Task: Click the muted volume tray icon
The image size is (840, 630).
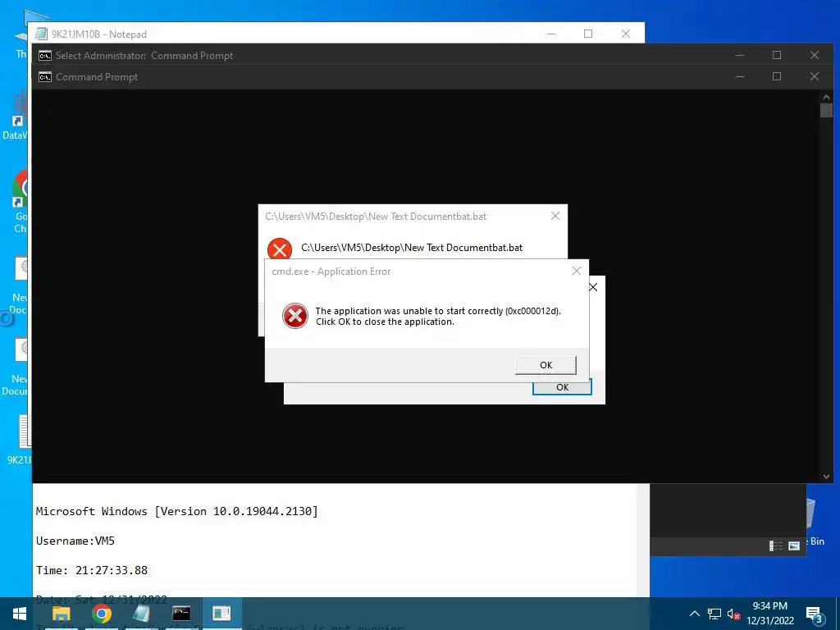Action: pos(733,614)
